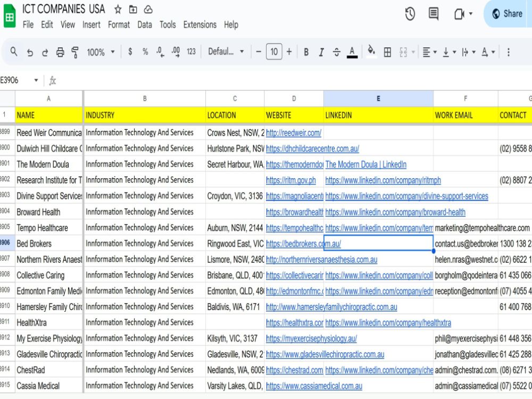Open the Data menu
The height and width of the screenshot is (399, 532).
tap(145, 24)
